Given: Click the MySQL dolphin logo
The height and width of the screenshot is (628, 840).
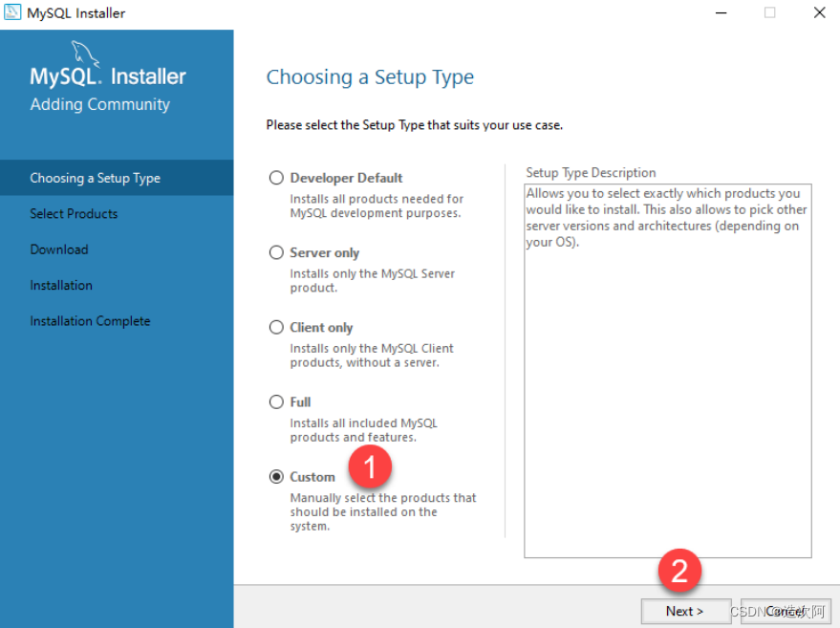Looking at the screenshot, I should (x=85, y=54).
